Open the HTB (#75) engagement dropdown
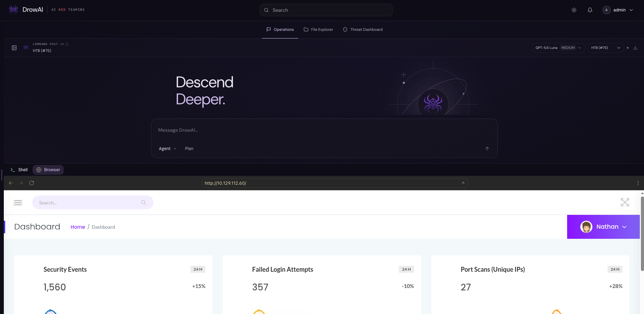644x314 pixels. 606,48
